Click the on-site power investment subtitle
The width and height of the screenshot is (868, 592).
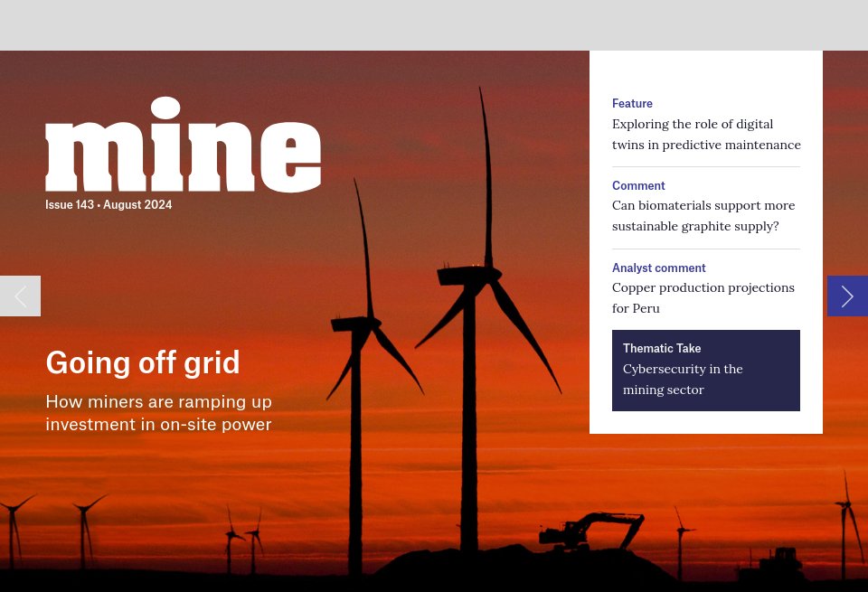tap(158, 413)
